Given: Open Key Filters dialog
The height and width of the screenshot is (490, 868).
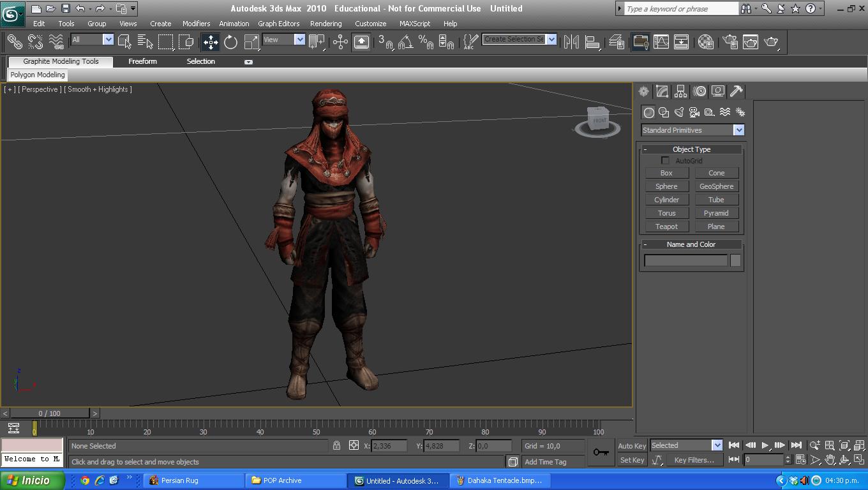Looking at the screenshot, I should [x=694, y=460].
